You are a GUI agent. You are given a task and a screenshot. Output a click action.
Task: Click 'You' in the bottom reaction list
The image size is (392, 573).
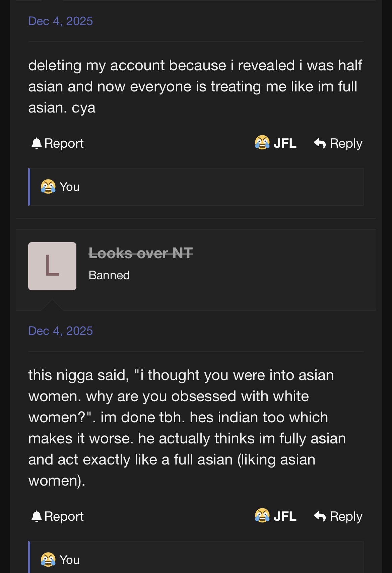[70, 560]
